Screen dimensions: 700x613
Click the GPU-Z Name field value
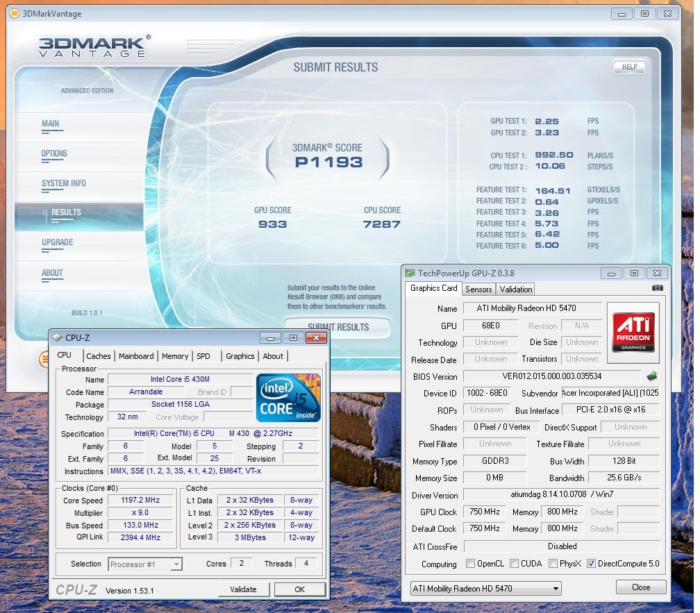532,308
